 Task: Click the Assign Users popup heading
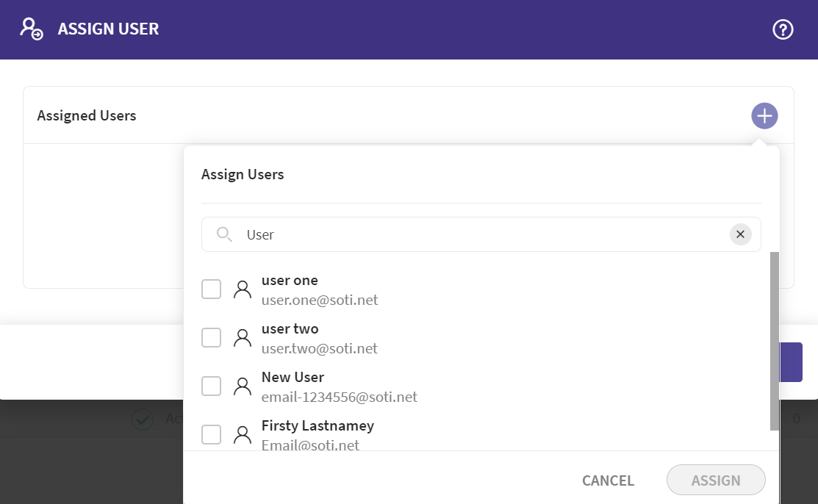coord(243,174)
